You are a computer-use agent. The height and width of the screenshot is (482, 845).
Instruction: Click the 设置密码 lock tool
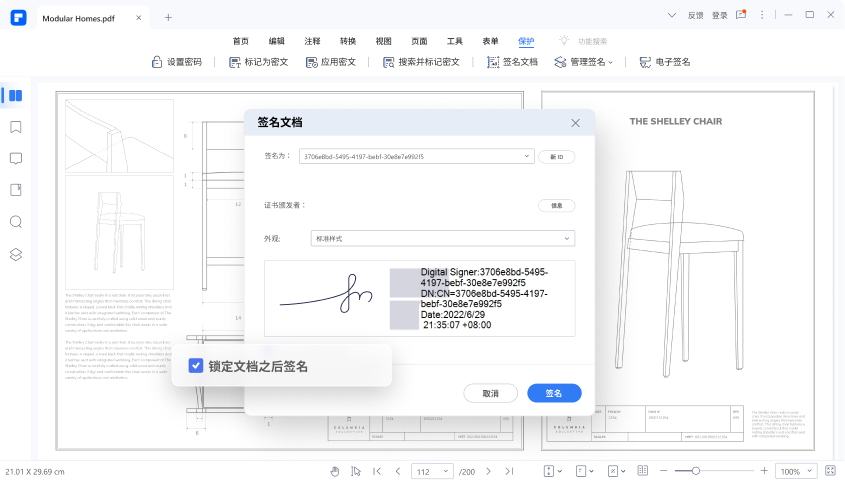(176, 62)
